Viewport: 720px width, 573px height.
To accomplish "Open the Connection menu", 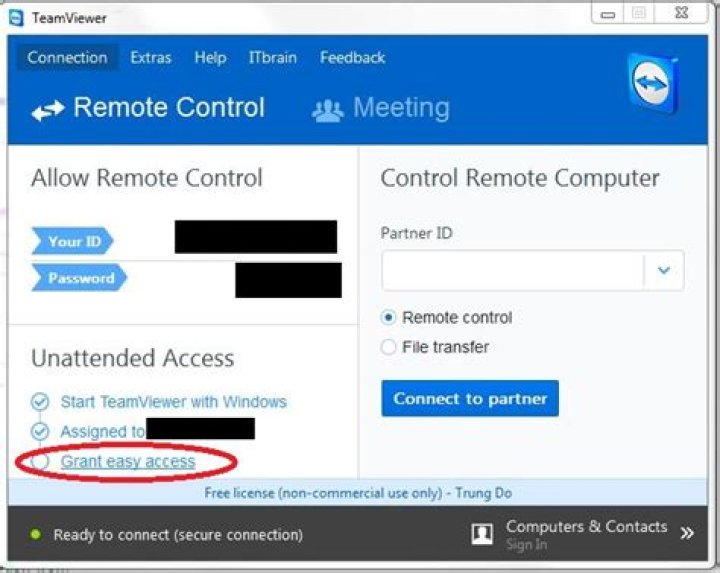I will [x=67, y=57].
